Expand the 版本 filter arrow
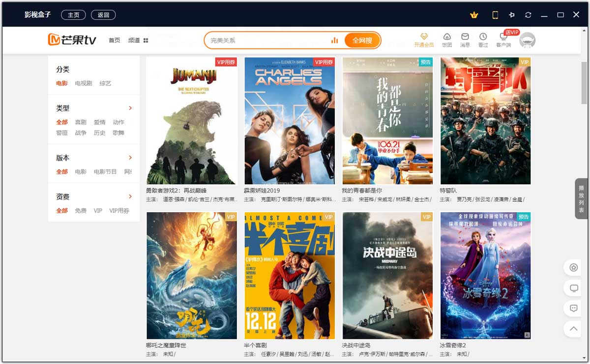The height and width of the screenshot is (364, 590). tap(130, 158)
